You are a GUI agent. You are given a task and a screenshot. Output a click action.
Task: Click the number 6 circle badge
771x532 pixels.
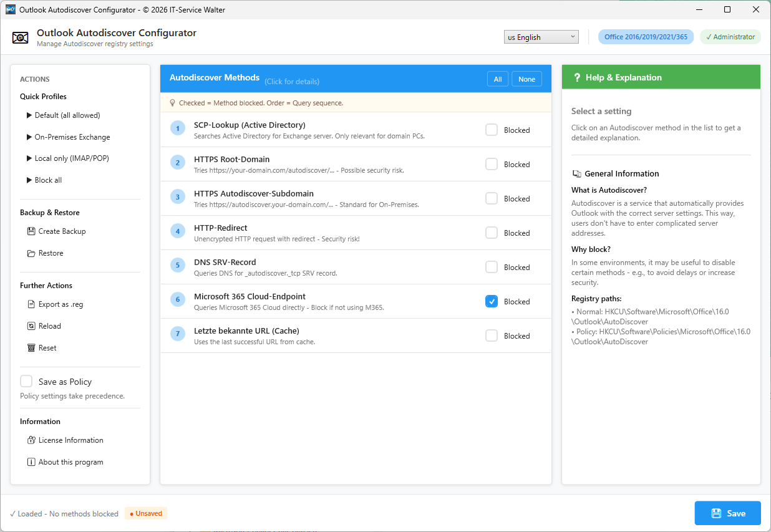click(178, 300)
